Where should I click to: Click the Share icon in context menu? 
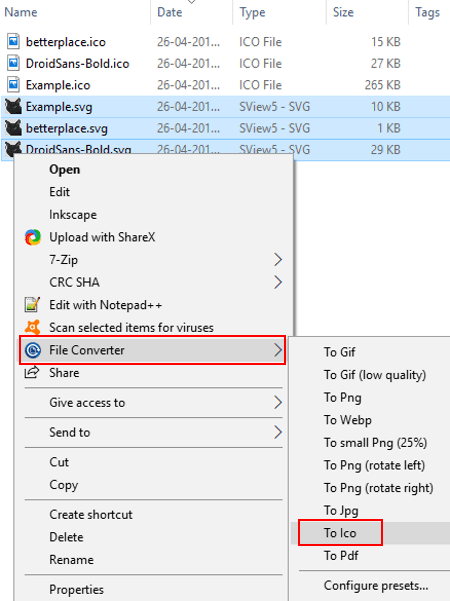pos(32,372)
